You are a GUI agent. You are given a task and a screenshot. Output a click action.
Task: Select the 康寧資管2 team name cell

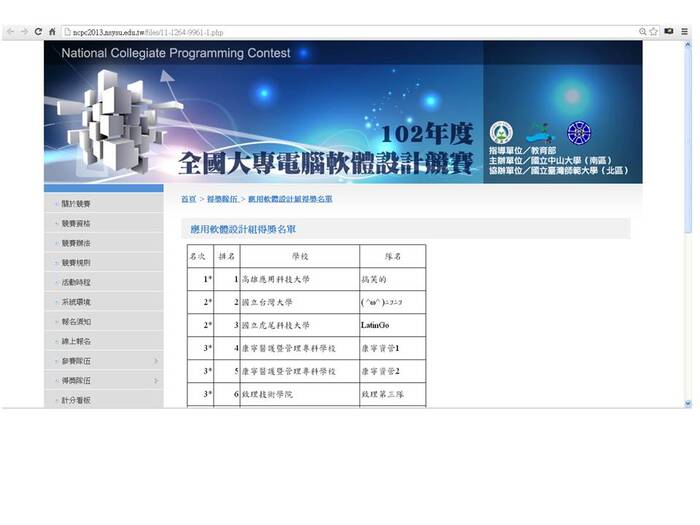(x=393, y=371)
